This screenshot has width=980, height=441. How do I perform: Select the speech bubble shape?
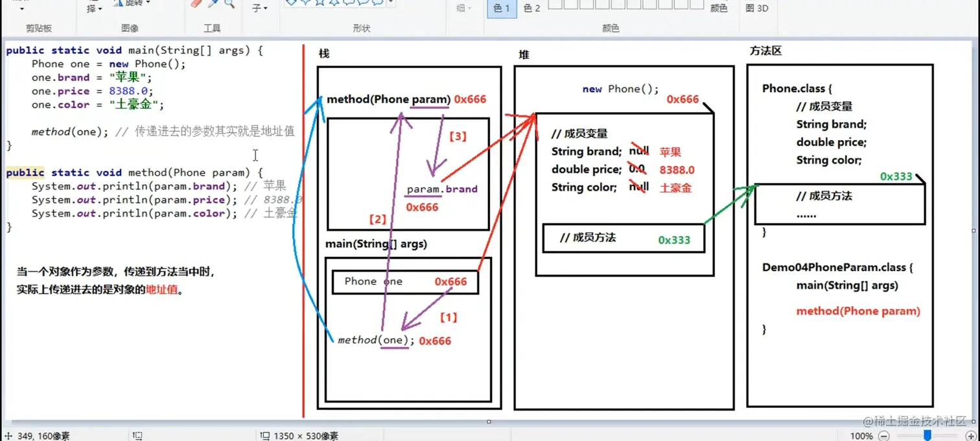coord(362,5)
